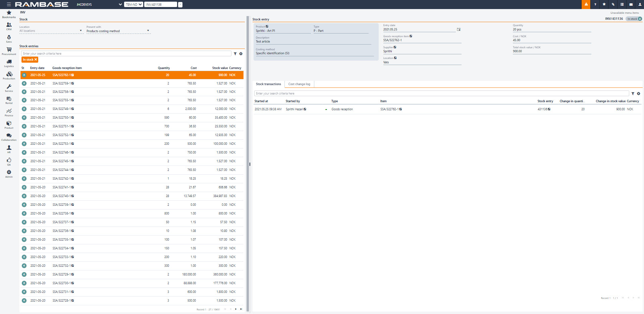Screen dimensions: 644x314
Task: Open stock transactions column settings gear
Action: [x=638, y=93]
